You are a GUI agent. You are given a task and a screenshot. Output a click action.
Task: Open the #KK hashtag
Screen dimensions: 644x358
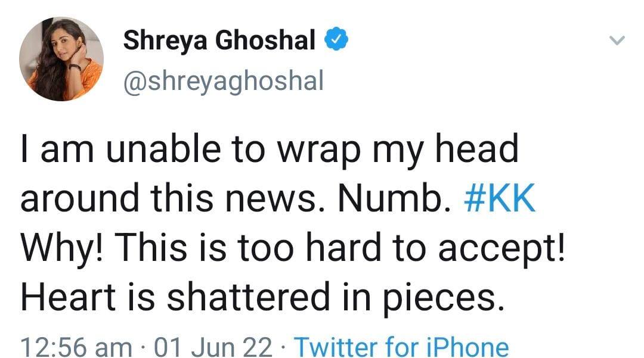pyautogui.click(x=499, y=201)
